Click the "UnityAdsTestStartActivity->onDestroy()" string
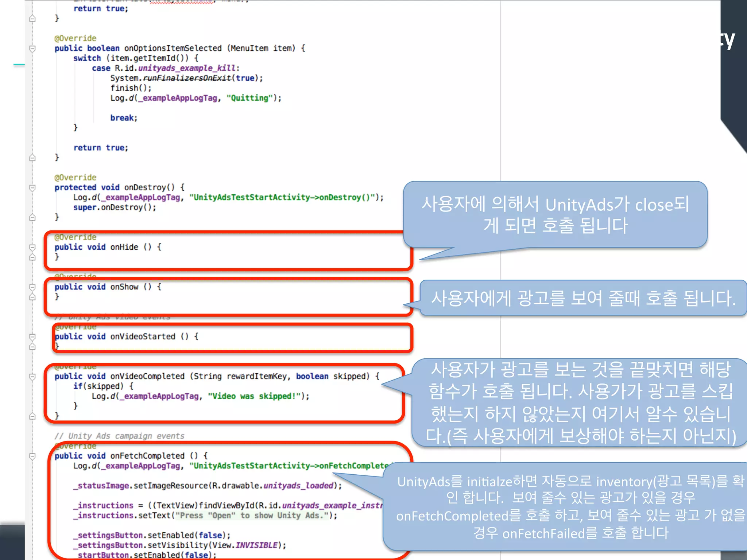This screenshot has width=747, height=560. (x=282, y=197)
